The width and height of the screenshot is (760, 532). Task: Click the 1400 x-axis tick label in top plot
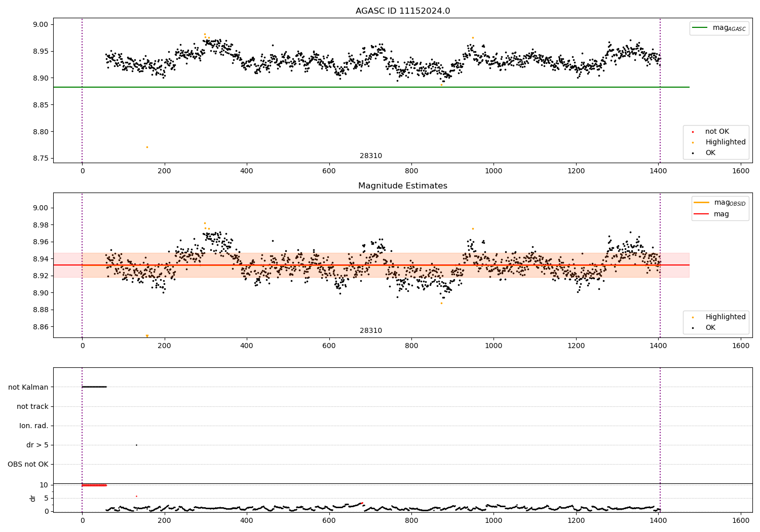tap(659, 171)
